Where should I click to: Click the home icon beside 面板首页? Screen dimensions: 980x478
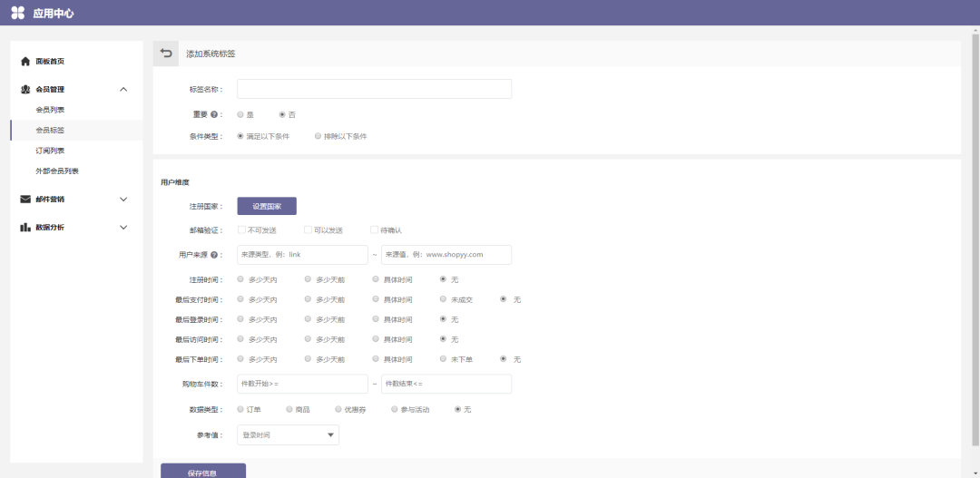point(25,62)
